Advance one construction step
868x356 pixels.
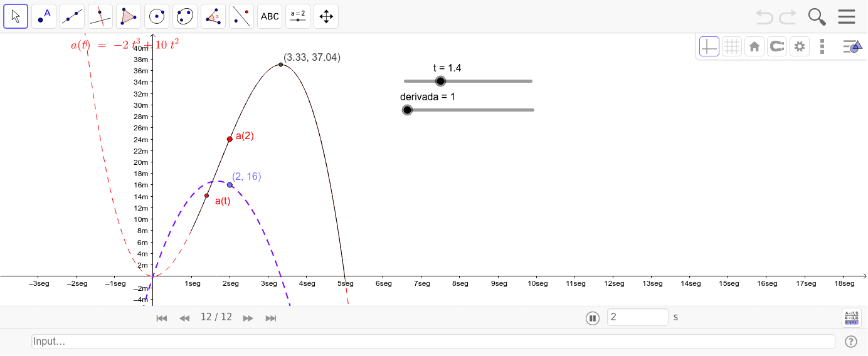coord(248,318)
